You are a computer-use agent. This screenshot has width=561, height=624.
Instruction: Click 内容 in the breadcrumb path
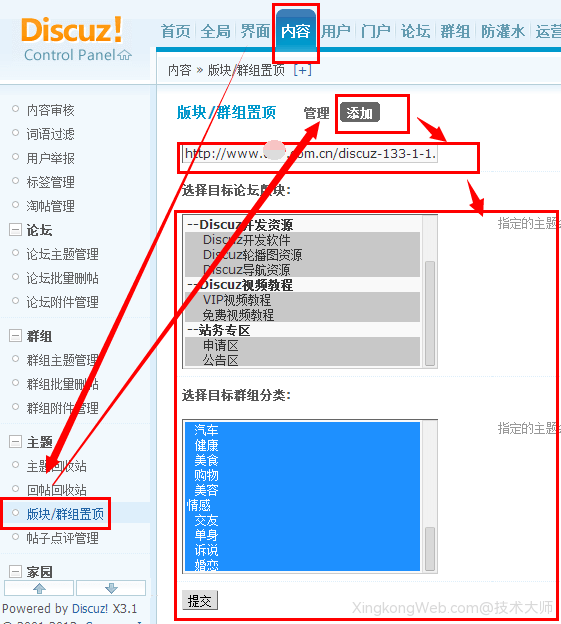tap(179, 70)
